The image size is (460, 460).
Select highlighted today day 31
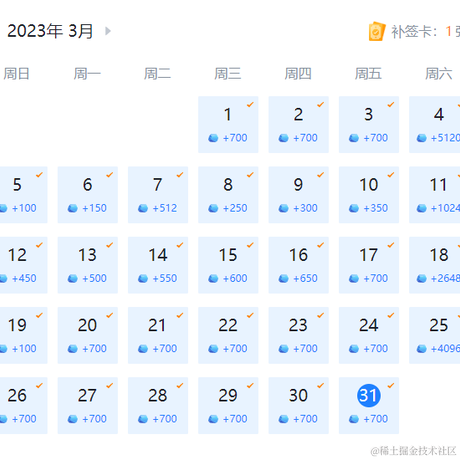pos(369,406)
